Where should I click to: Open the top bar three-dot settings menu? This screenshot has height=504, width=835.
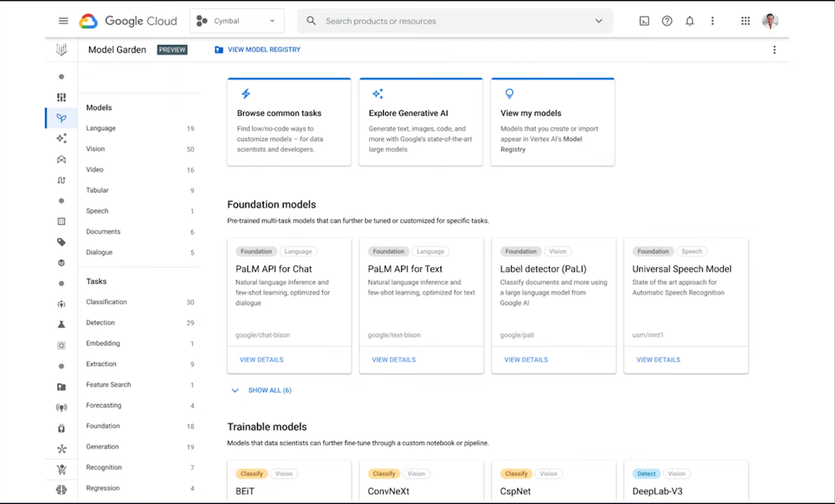click(x=712, y=21)
